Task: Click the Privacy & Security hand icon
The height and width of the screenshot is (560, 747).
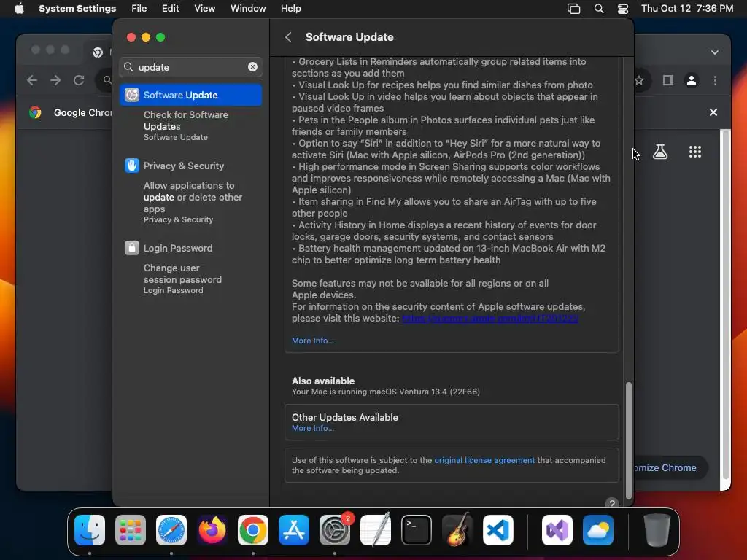Action: 131,166
